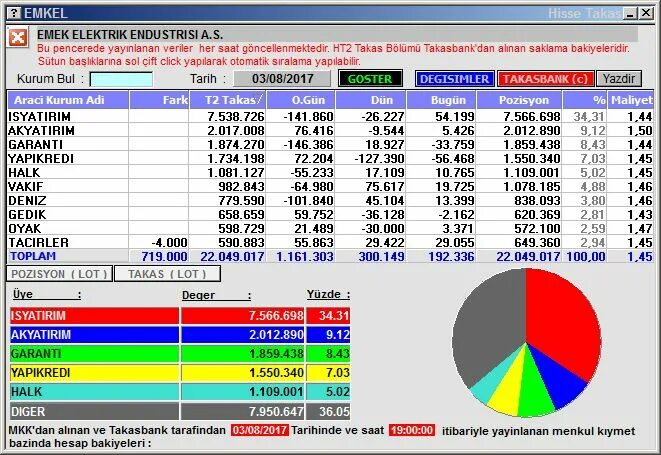Screen dimensions: 661x455
Task: Sort by Pozisyon column header
Action: coord(519,100)
